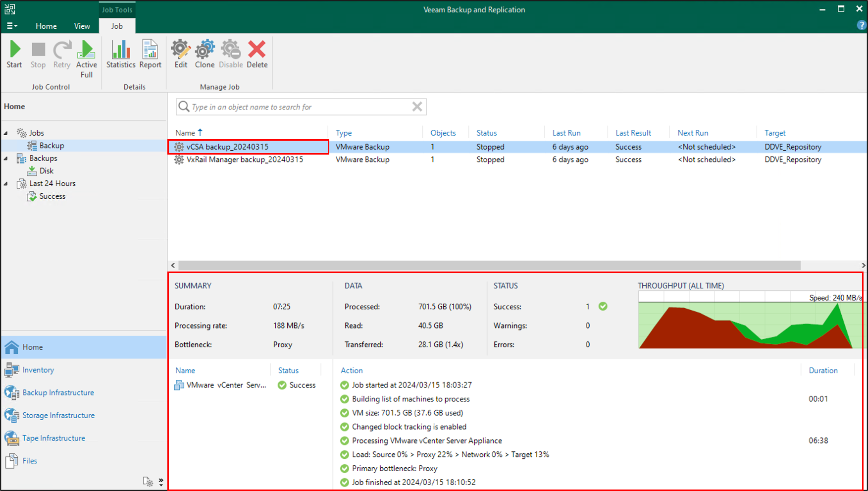Image resolution: width=868 pixels, height=491 pixels.
Task: Run an Active Full backup
Action: [x=87, y=58]
